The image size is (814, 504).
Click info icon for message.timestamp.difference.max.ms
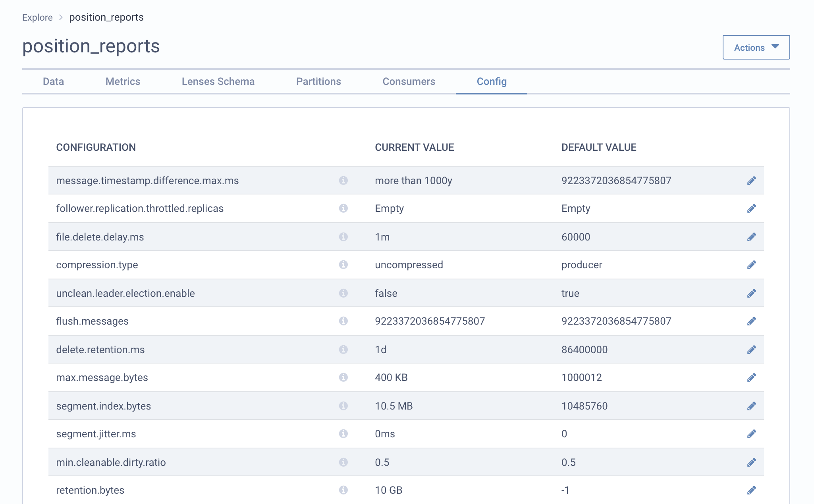pyautogui.click(x=343, y=180)
